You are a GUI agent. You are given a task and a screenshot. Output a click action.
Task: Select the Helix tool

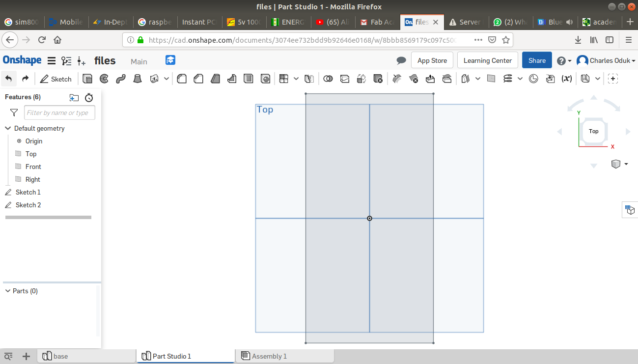[508, 79]
